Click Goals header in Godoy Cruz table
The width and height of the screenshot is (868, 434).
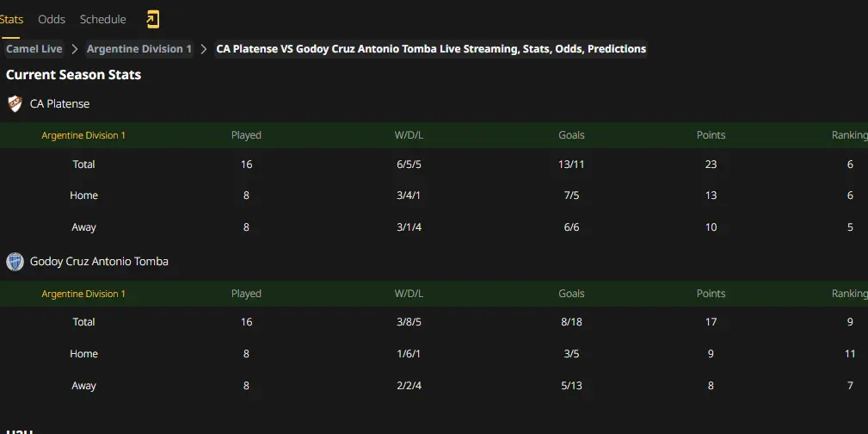coord(571,294)
